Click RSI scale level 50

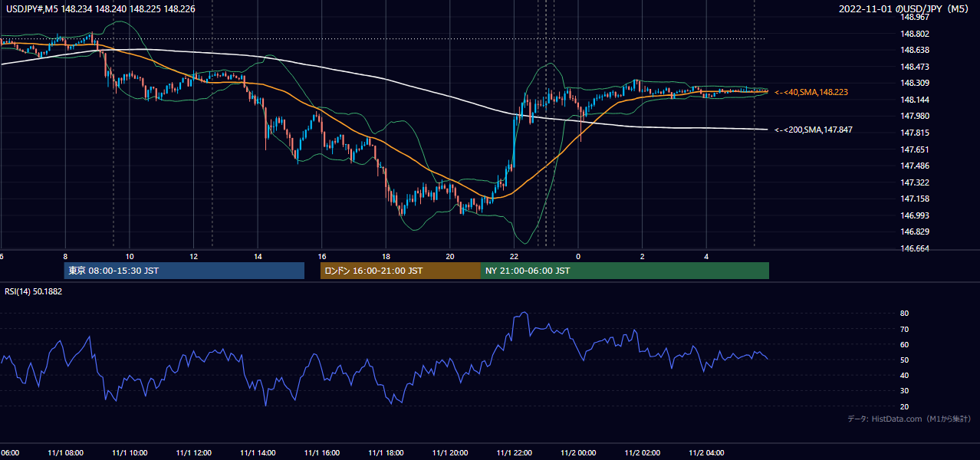(905, 360)
